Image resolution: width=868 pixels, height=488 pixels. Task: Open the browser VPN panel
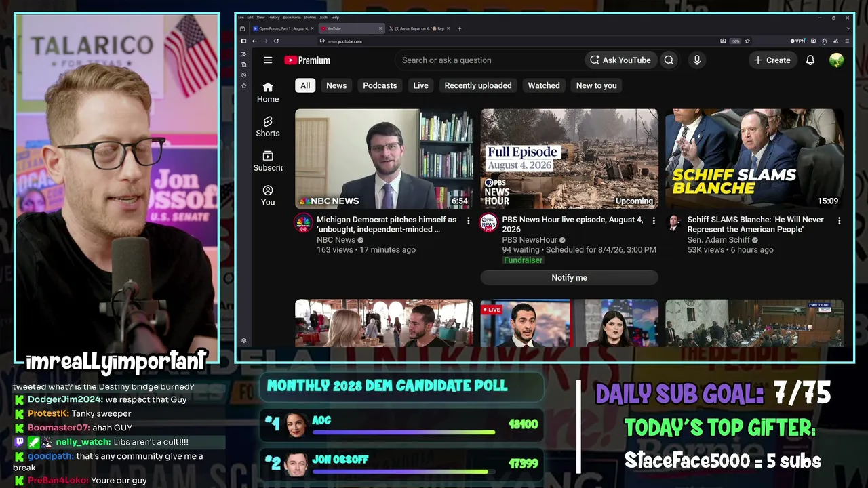799,41
